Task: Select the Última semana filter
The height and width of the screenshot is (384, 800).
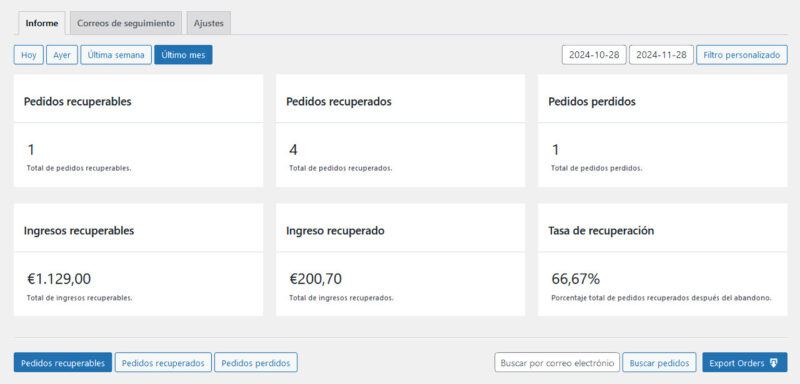Action: pyautogui.click(x=116, y=55)
